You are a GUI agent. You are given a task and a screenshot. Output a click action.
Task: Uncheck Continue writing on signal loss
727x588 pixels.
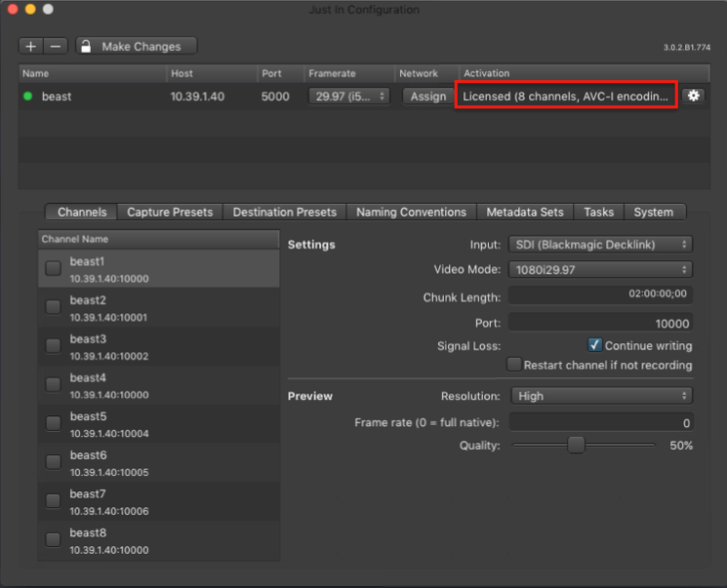tap(594, 345)
